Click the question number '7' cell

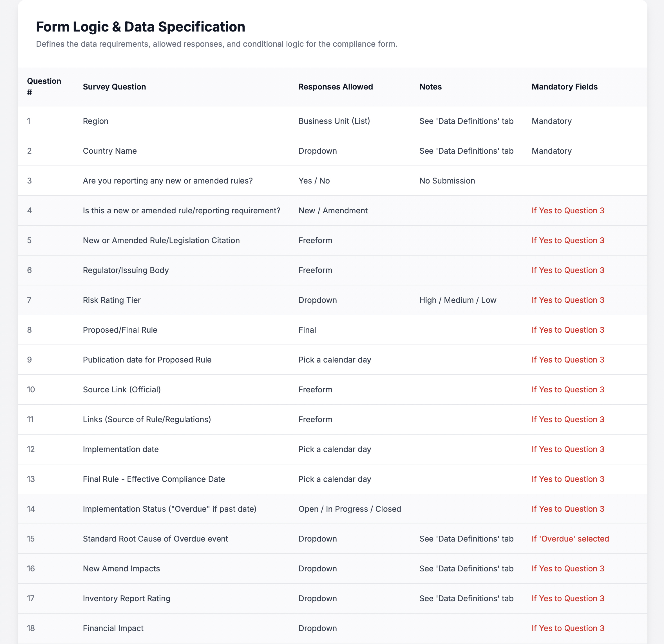click(x=29, y=300)
